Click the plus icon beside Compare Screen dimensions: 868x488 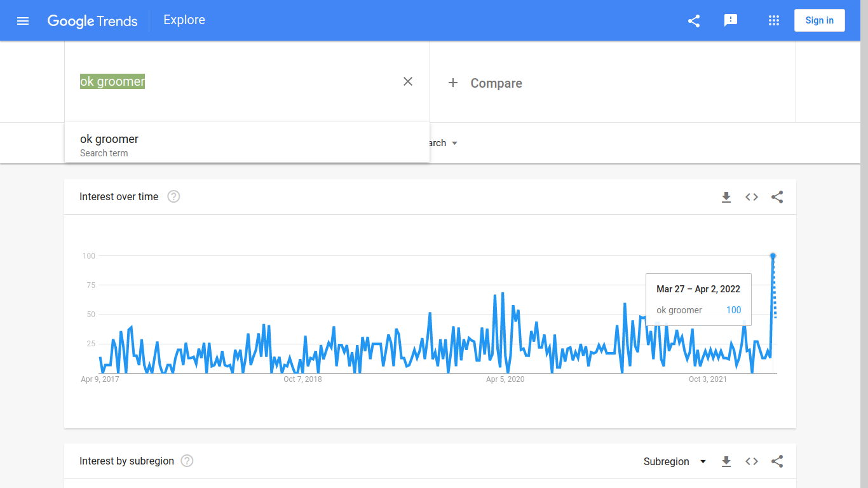pyautogui.click(x=453, y=83)
